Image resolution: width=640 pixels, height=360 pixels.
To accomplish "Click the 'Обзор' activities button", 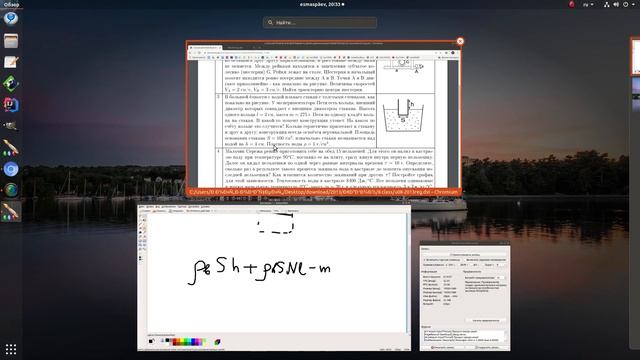I will click(x=11, y=4).
